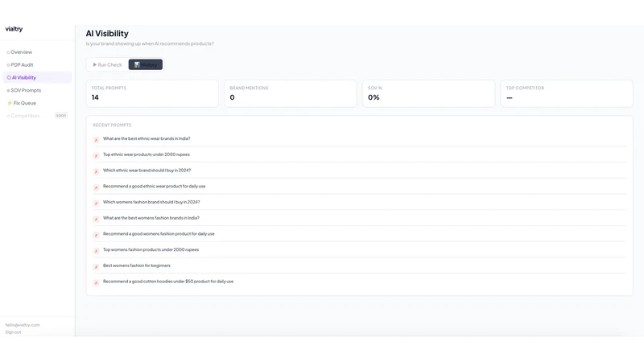Image resolution: width=644 pixels, height=362 pixels.
Task: Click the AI Visibility circle icon
Action: pyautogui.click(x=9, y=77)
